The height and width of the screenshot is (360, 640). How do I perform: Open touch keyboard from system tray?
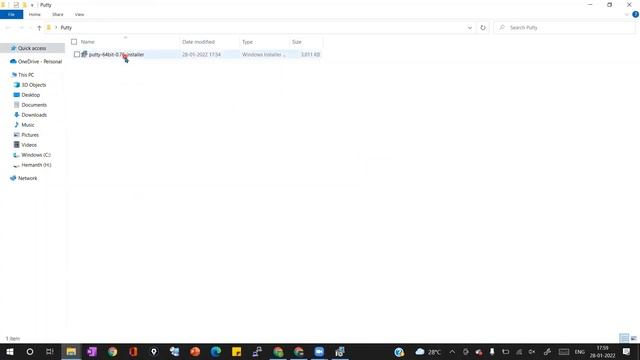[564, 351]
